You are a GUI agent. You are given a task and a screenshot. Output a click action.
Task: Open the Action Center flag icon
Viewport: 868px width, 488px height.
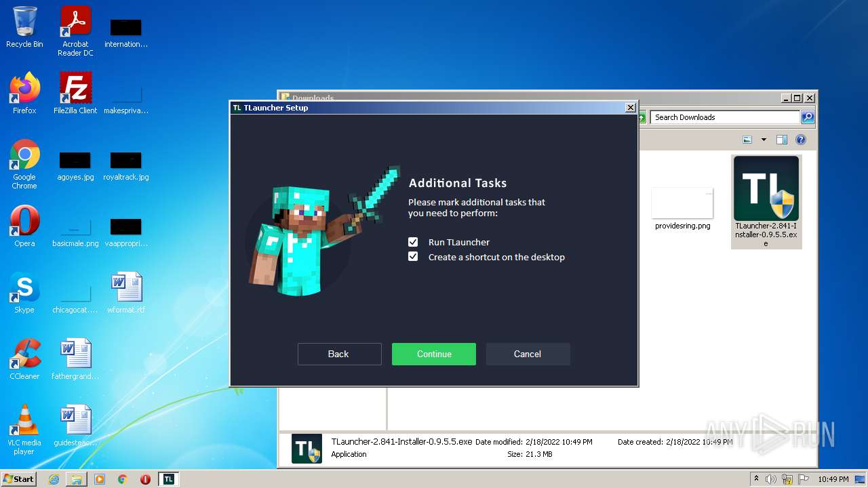click(x=804, y=479)
